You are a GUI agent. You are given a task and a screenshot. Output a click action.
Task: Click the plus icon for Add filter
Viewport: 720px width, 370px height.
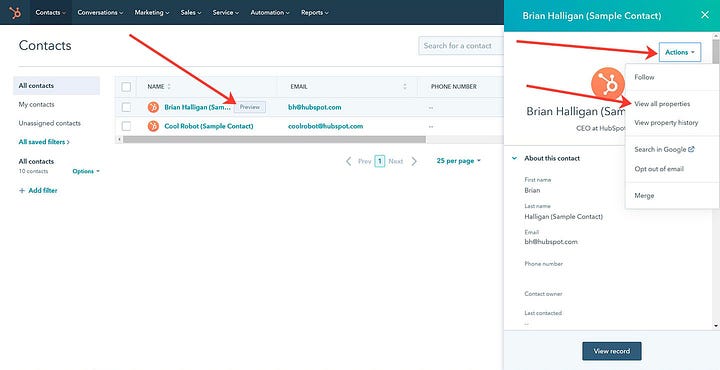(22, 190)
